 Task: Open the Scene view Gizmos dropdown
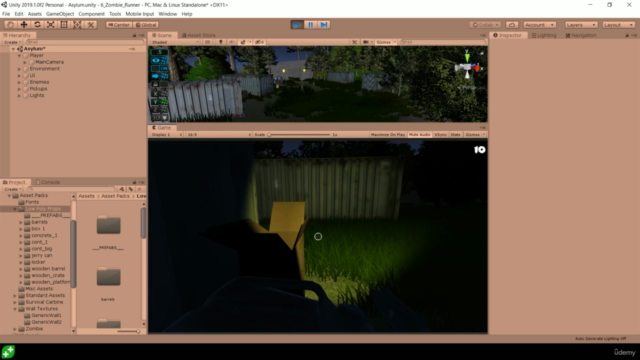pyautogui.click(x=386, y=42)
